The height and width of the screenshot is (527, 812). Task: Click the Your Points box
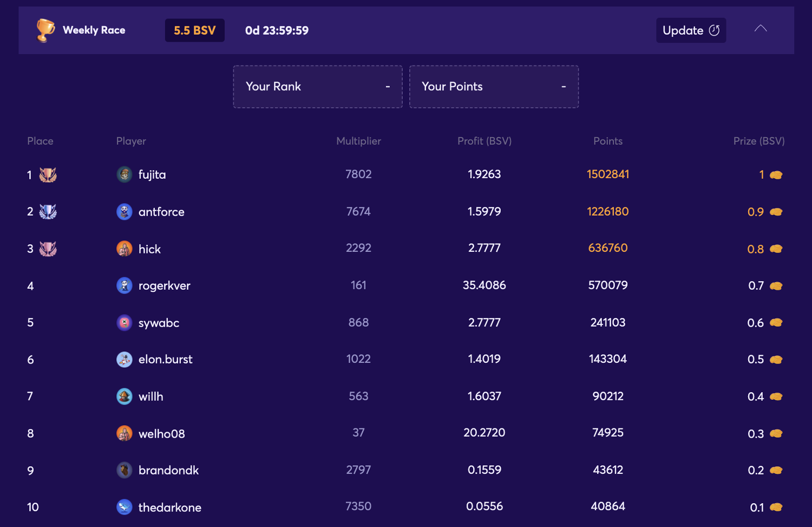(494, 87)
